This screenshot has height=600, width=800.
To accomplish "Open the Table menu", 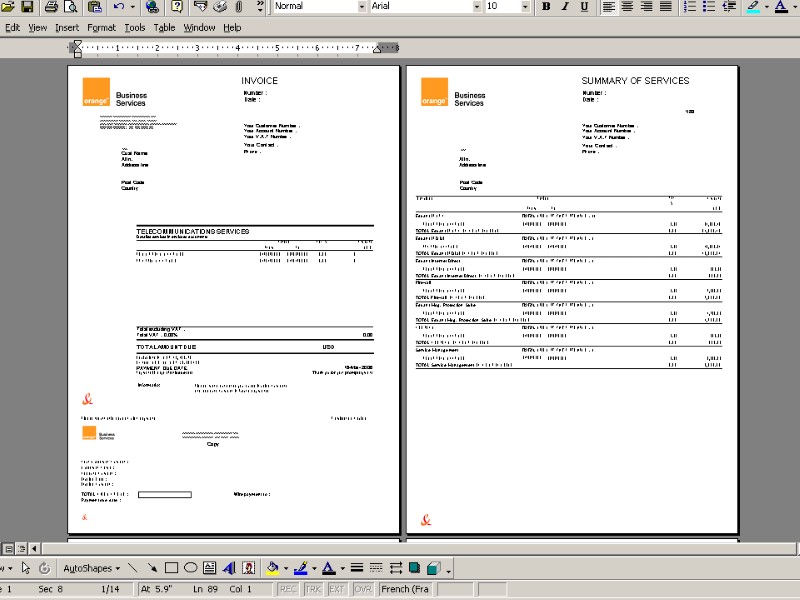I will [x=164, y=28].
